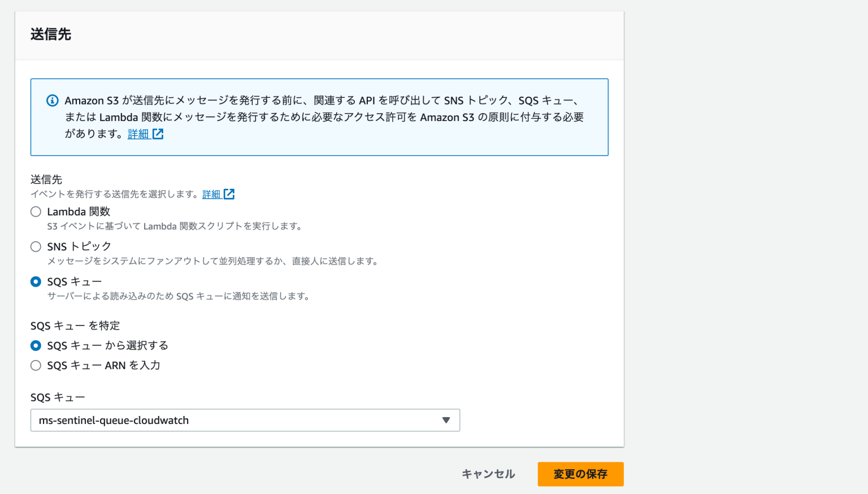Select the SNS トピック destination radio button

(x=36, y=246)
